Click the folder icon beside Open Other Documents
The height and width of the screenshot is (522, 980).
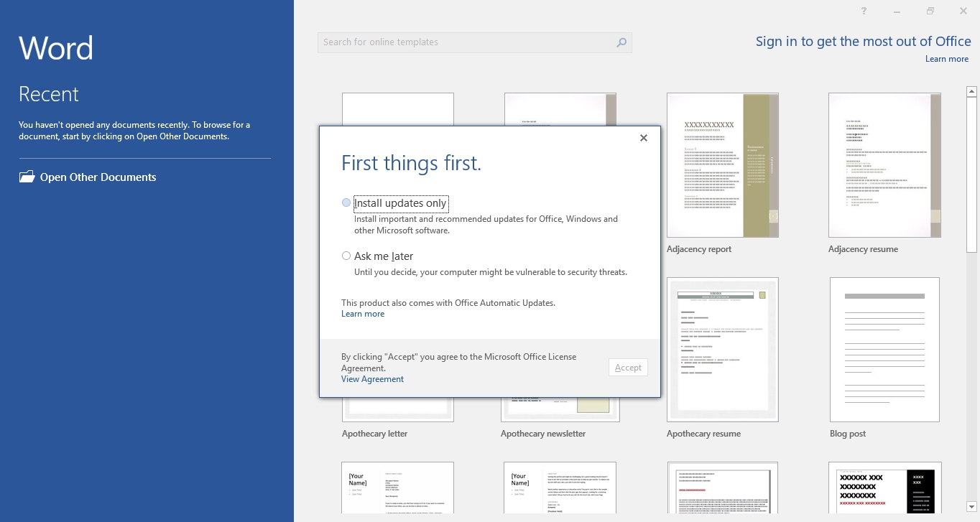(x=27, y=177)
